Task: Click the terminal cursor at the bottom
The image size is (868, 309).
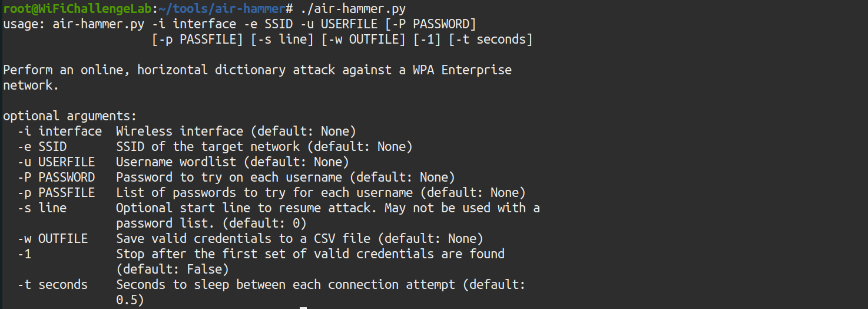Action: click(x=303, y=307)
